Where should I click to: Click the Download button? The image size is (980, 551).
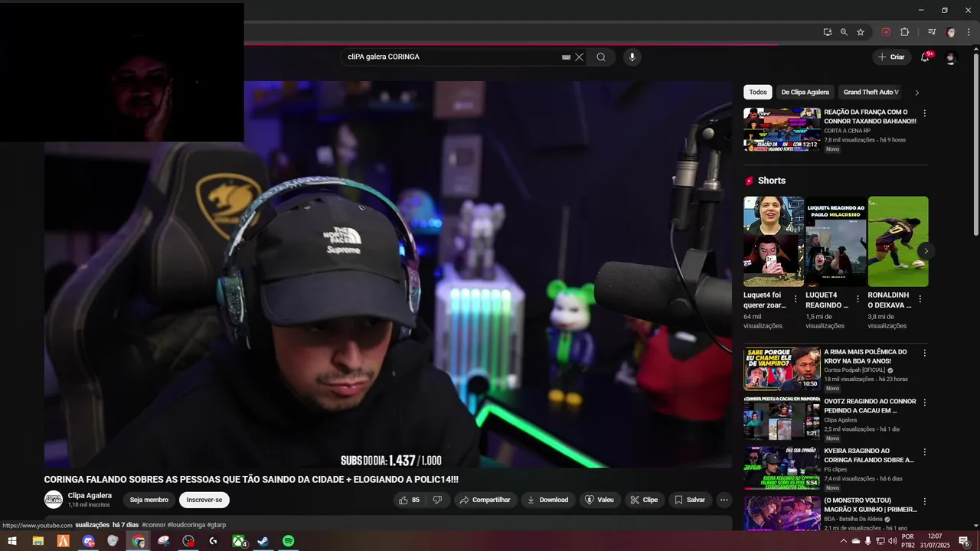coord(547,500)
